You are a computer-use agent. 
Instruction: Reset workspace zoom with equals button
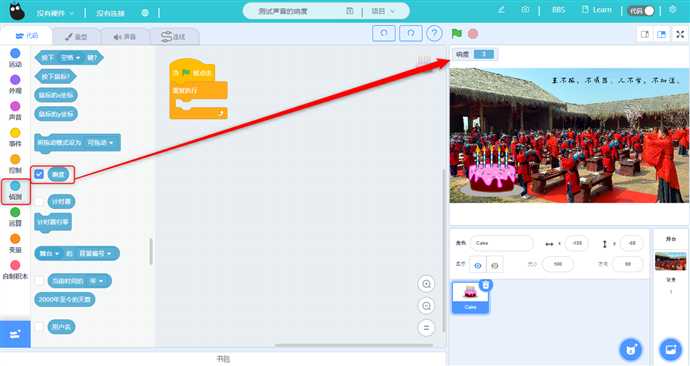point(426,328)
